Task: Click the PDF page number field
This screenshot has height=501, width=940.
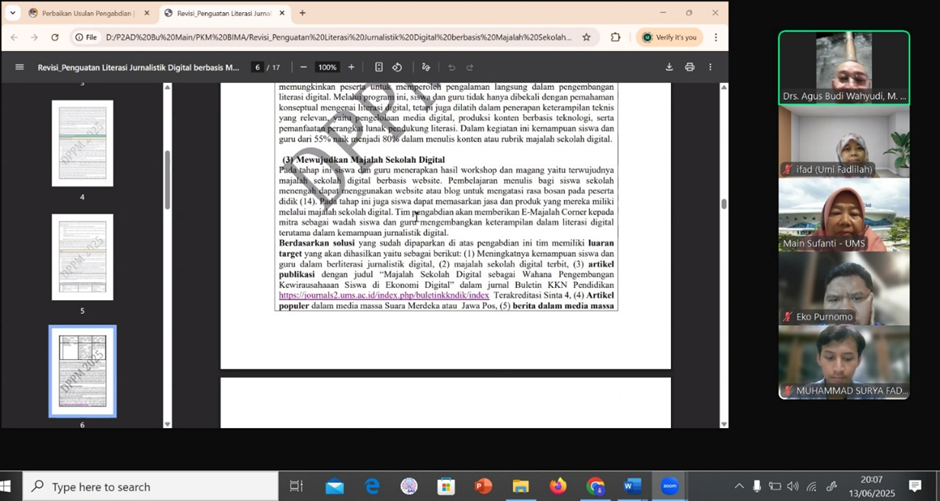Action: click(x=258, y=67)
